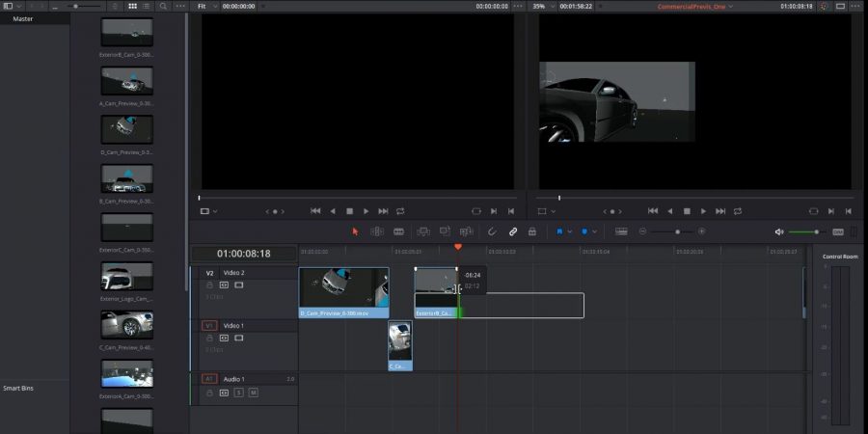Activate the Trim Edit Mode tool
This screenshot has width=868, height=434.
[x=377, y=231]
